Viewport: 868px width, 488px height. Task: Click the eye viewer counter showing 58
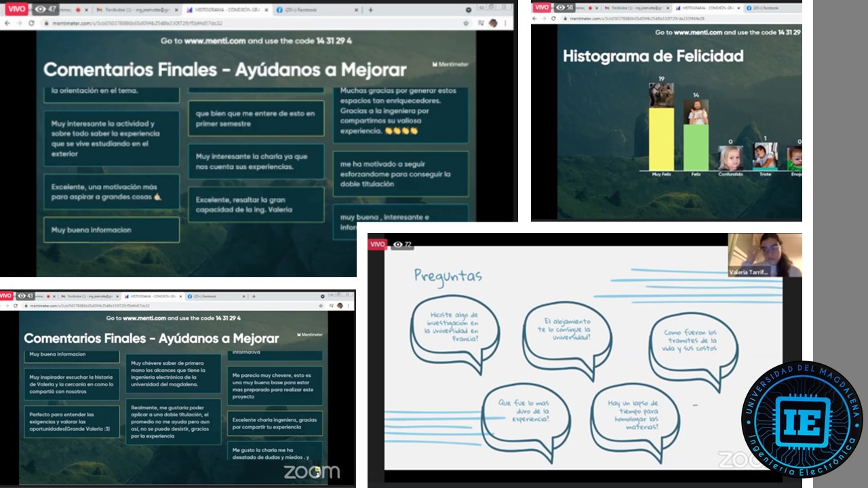tap(564, 7)
